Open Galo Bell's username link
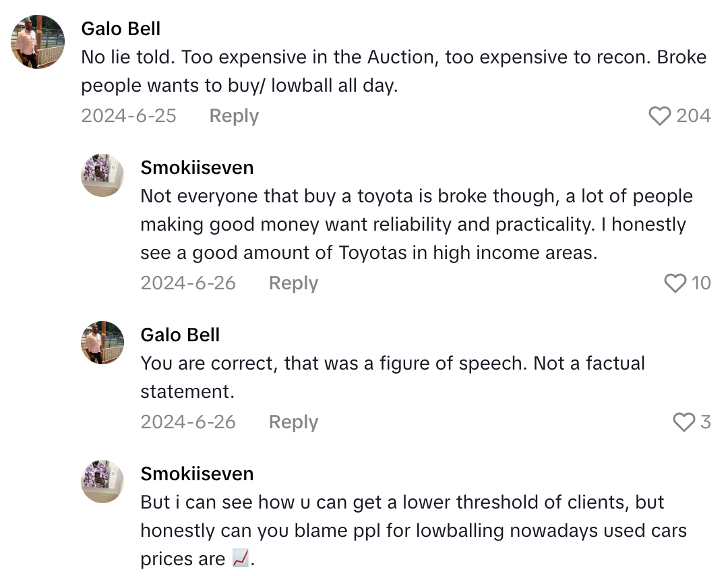 [x=121, y=28]
